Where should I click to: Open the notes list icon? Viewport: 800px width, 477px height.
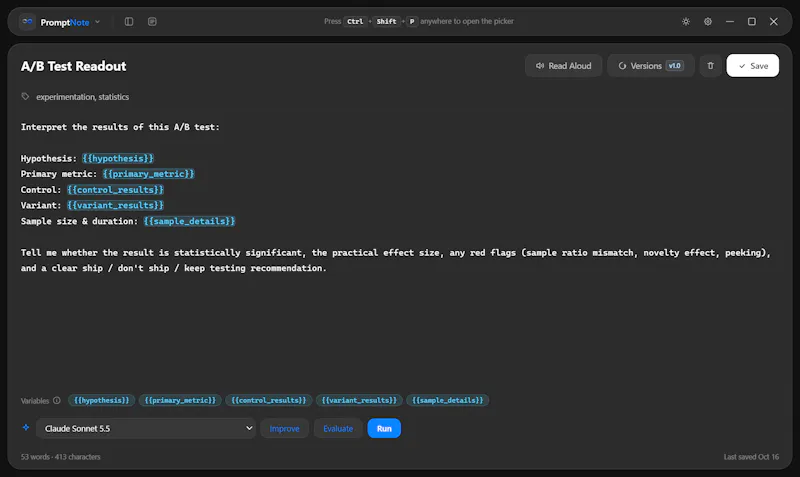point(152,21)
